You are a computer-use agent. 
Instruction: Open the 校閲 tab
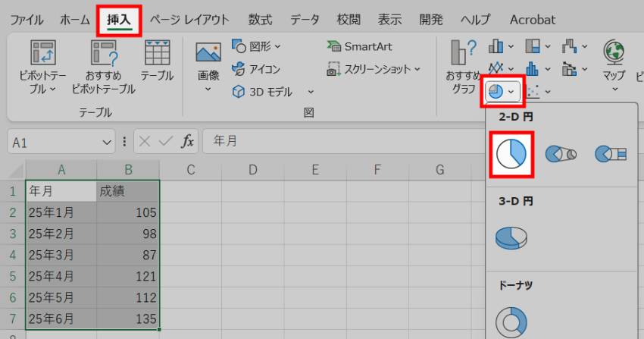pyautogui.click(x=349, y=20)
